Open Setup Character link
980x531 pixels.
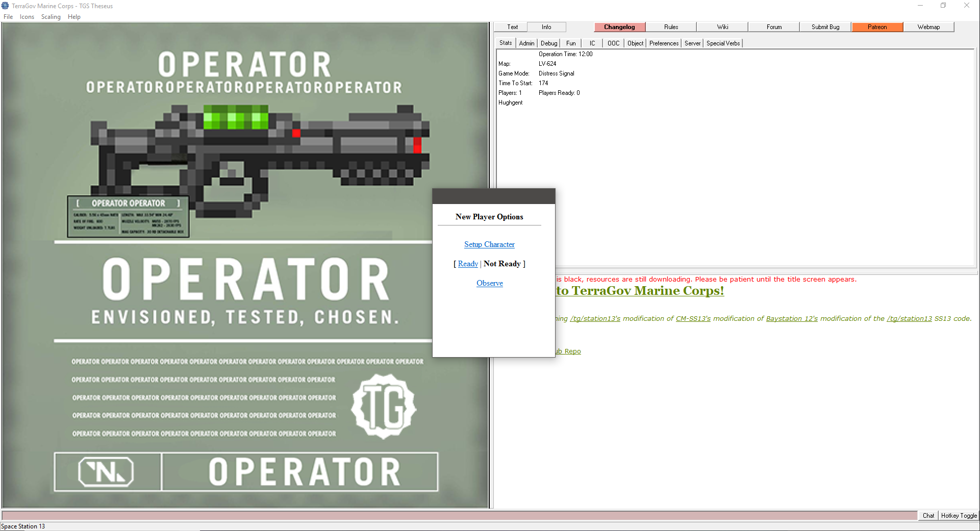pos(489,244)
